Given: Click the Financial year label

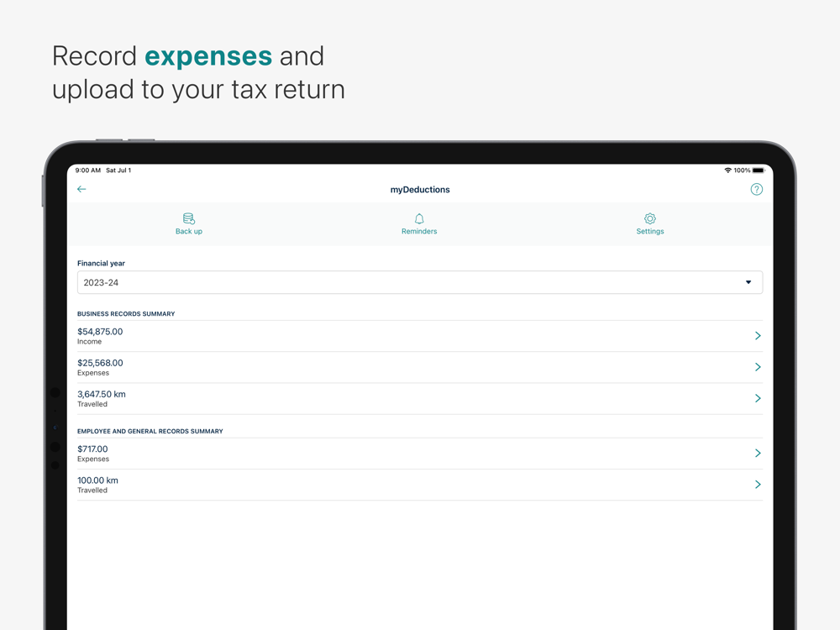Looking at the screenshot, I should pos(102,263).
